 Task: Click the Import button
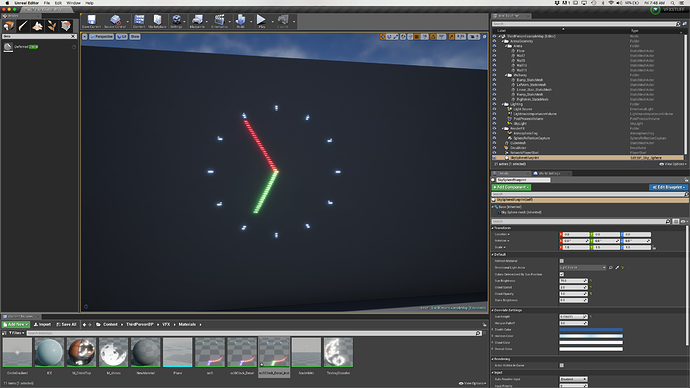[42, 325]
